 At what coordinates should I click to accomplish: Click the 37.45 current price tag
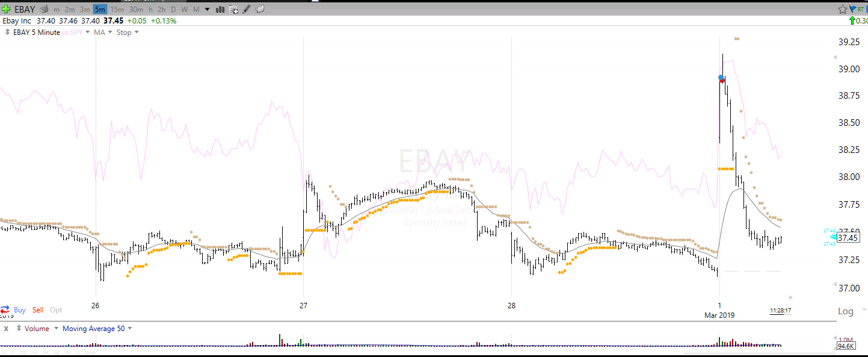click(847, 238)
